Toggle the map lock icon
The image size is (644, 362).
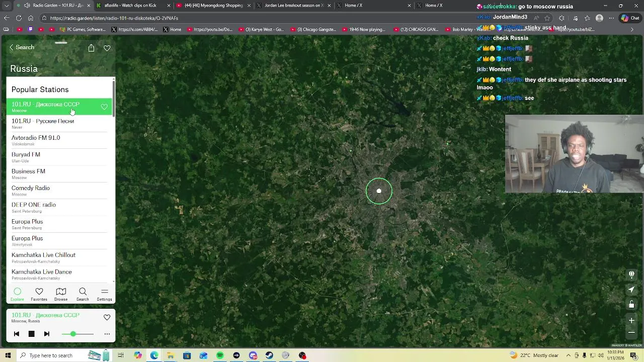[631, 304]
